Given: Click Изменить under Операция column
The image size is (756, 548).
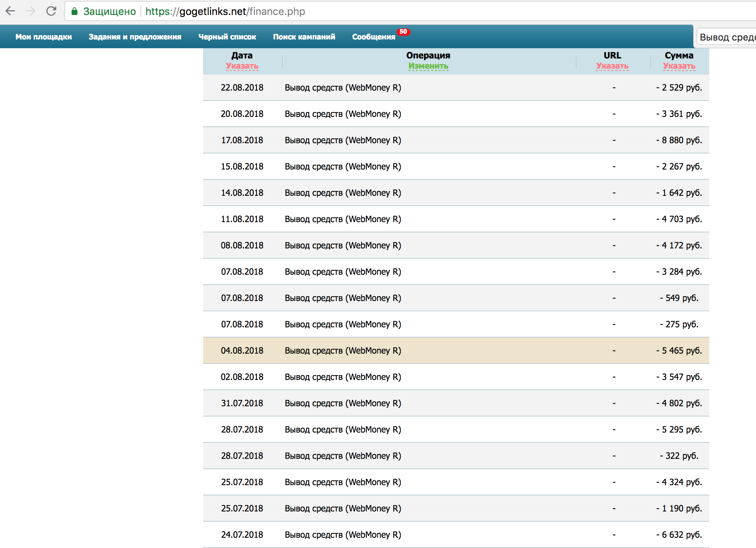Looking at the screenshot, I should coord(428,66).
